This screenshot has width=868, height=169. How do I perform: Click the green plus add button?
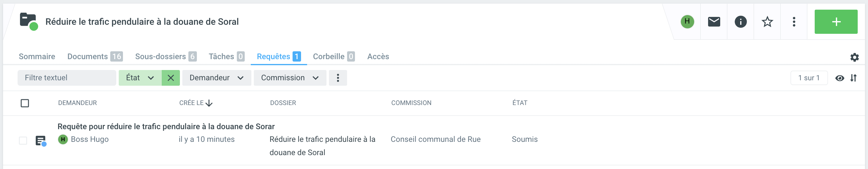(836, 22)
